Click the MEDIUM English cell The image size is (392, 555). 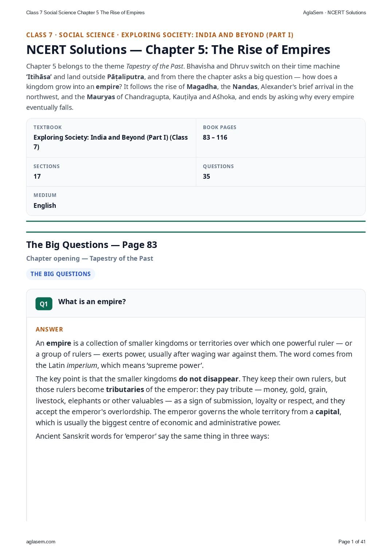196,201
